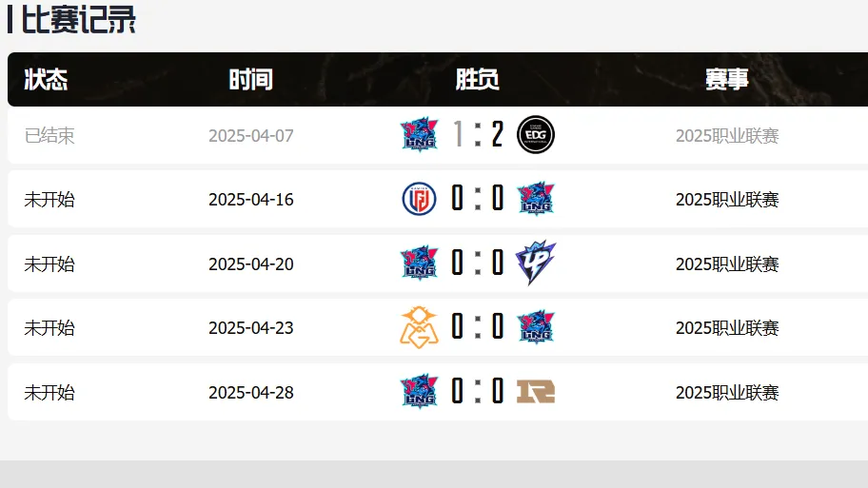868x488 pixels.
Task: Click the red and blue team logo in the 2025-04-16 match
Action: (419, 199)
